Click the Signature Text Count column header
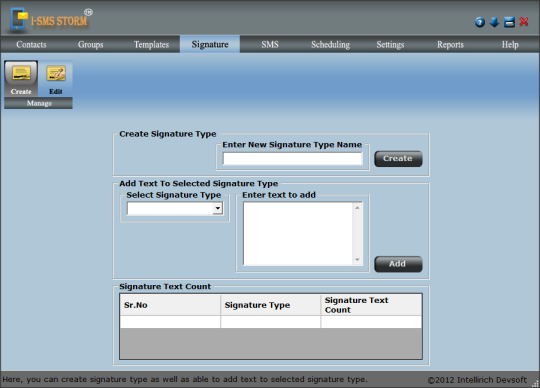The image size is (540, 388). click(x=371, y=305)
